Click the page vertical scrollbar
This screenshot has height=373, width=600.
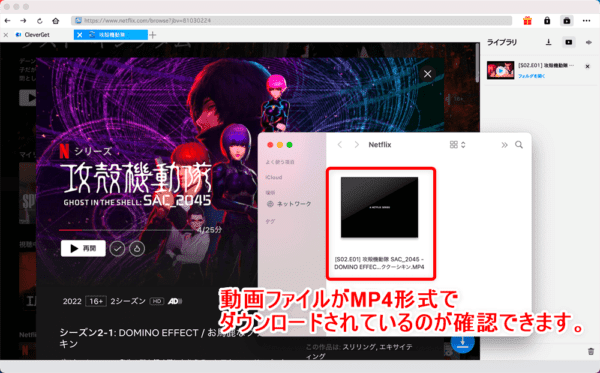[x=477, y=63]
